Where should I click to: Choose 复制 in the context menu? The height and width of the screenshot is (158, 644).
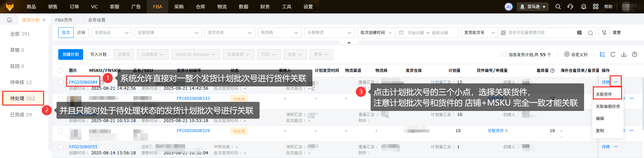click(600, 131)
